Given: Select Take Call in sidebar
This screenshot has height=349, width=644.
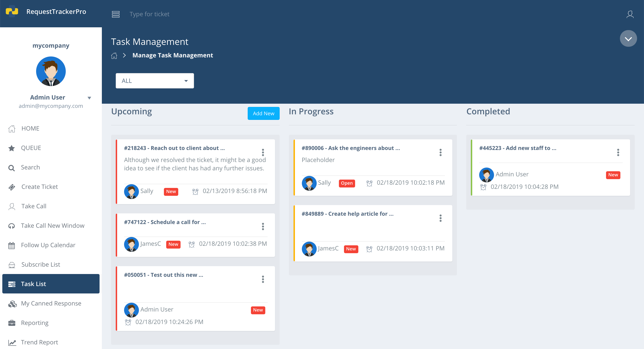Looking at the screenshot, I should click(51, 206).
